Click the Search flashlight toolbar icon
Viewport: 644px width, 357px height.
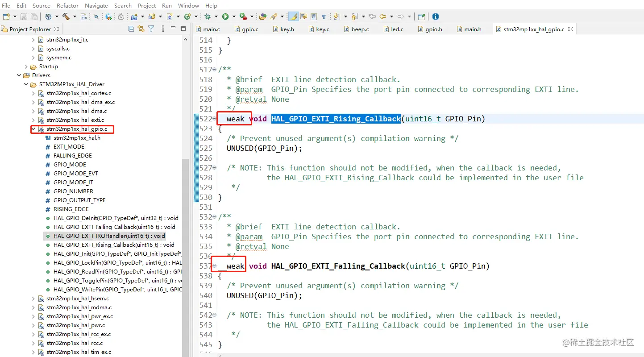coord(274,17)
